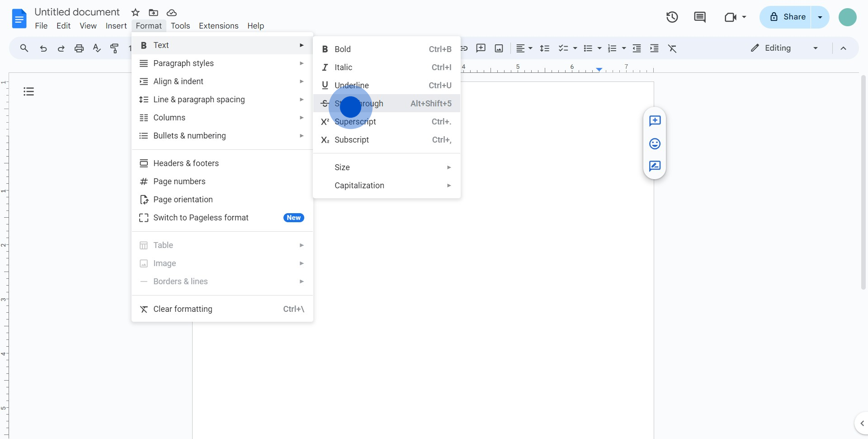Click the emoji reaction side icon
Viewport: 868px width, 439px height.
click(655, 144)
